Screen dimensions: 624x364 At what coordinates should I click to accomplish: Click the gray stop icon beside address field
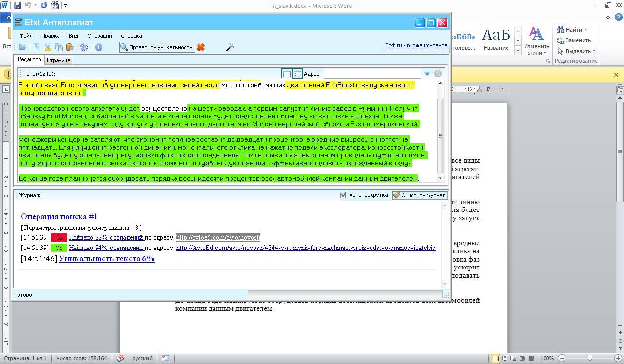point(438,74)
